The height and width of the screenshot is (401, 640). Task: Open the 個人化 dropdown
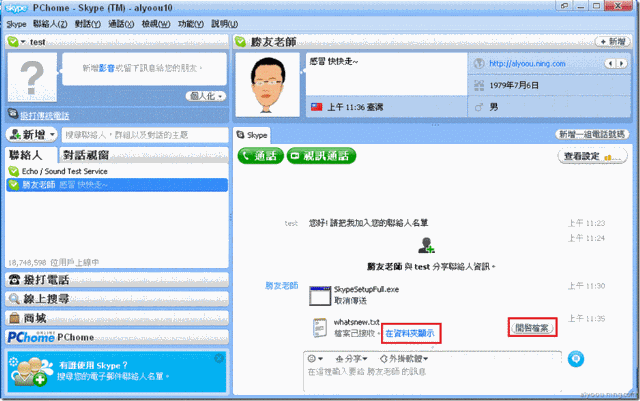pyautogui.click(x=206, y=96)
